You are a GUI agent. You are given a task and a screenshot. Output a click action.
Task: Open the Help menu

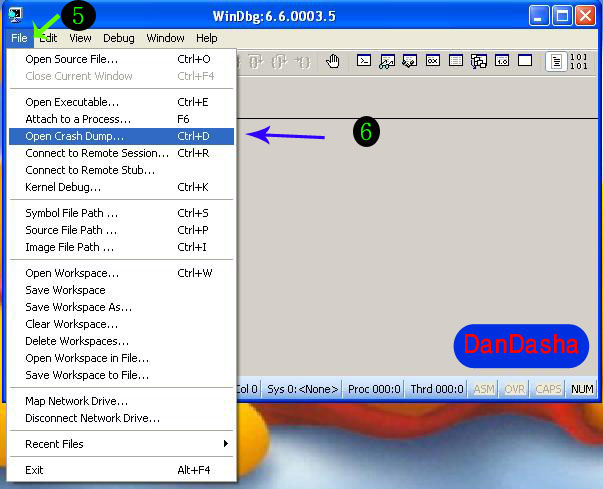207,38
